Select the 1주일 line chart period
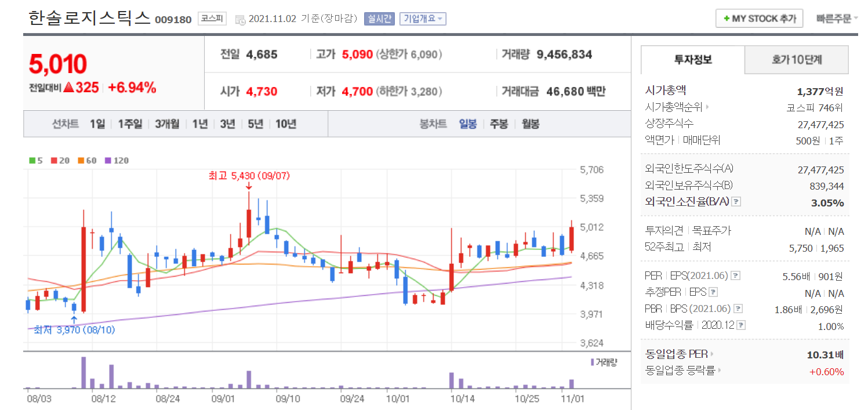This screenshot has width=868, height=410. pyautogui.click(x=130, y=124)
